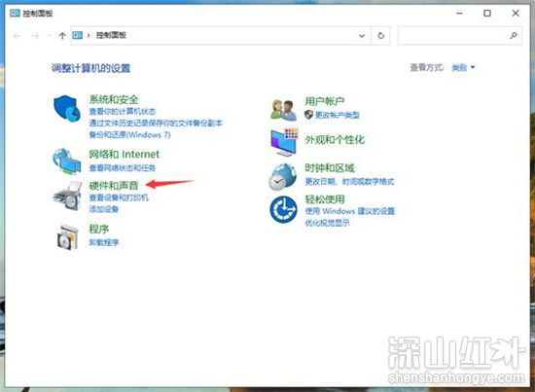Image resolution: width=535 pixels, height=392 pixels.
Task: Open the System and Security shield icon
Action: click(x=67, y=108)
